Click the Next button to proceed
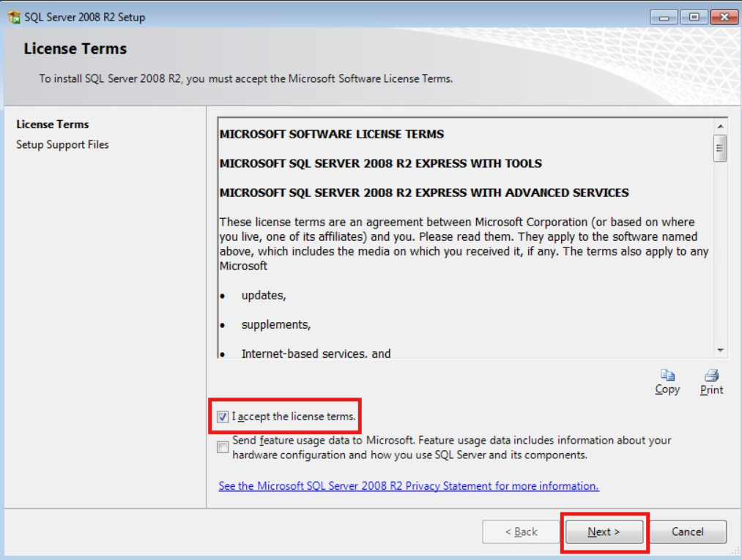This screenshot has height=560, width=742. pos(603,532)
